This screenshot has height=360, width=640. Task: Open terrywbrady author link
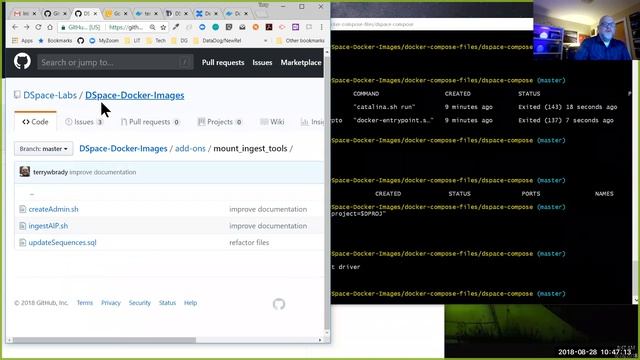coord(51,172)
